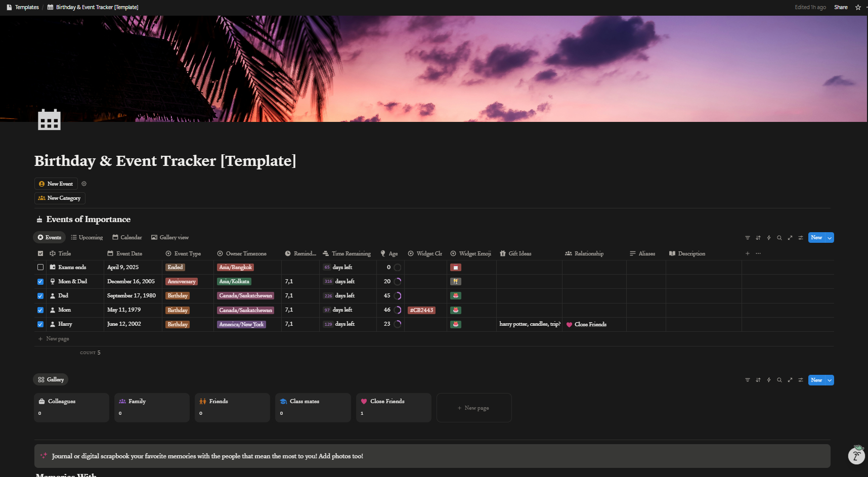868x477 pixels.
Task: Switch to the Upcoming view tab
Action: (86, 237)
